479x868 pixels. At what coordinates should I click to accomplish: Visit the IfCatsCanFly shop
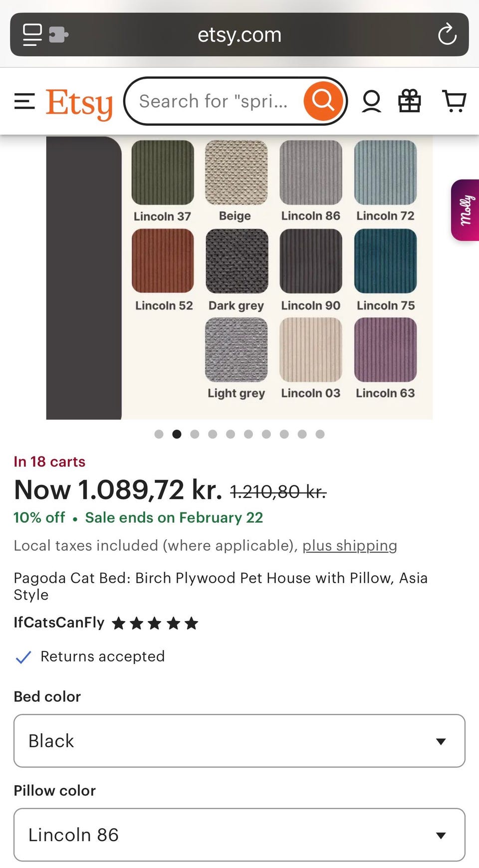pos(59,623)
